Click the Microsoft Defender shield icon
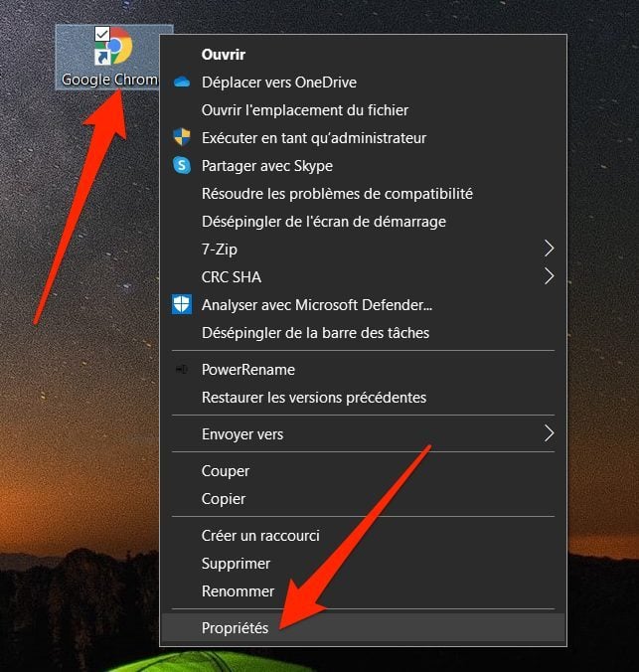Image resolution: width=639 pixels, height=672 pixels. click(x=182, y=305)
